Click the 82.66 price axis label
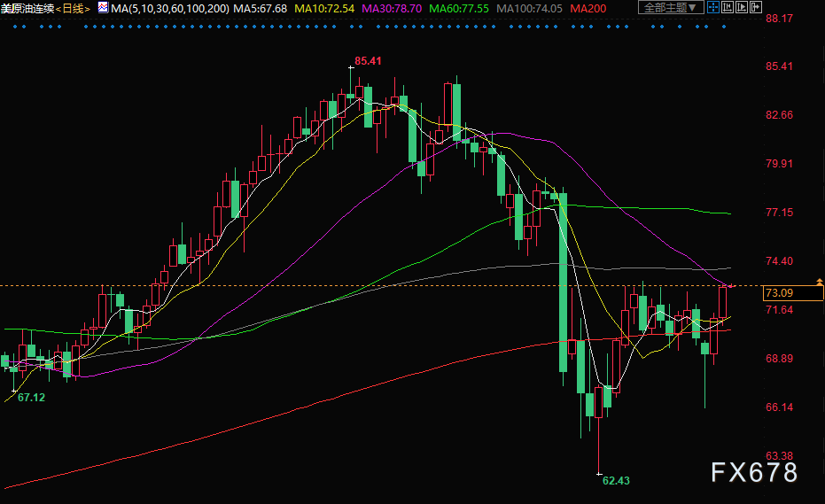Screen dimensions: 825x504 click(x=779, y=114)
